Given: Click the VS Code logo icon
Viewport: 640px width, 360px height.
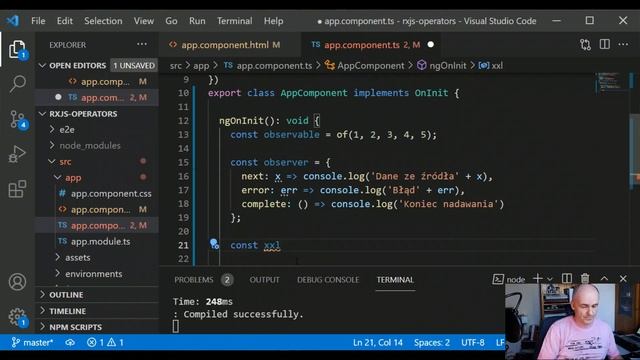Looking at the screenshot, I should (x=12, y=20).
